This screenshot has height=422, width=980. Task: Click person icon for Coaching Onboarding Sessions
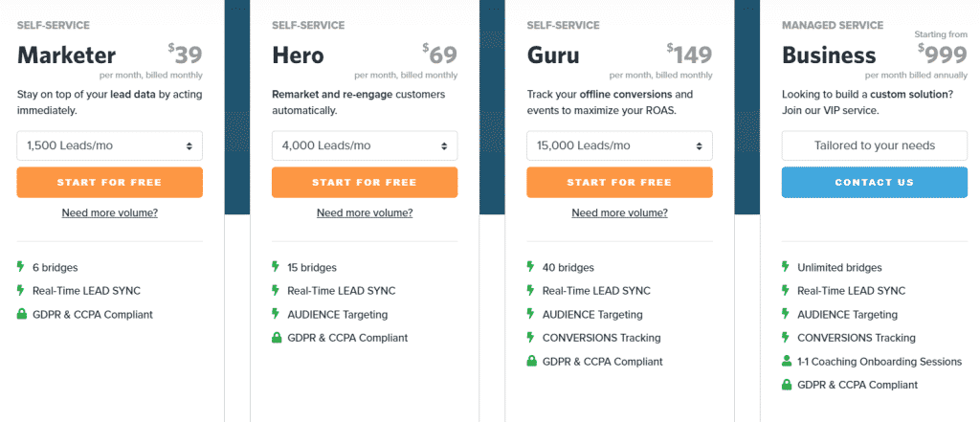(787, 361)
